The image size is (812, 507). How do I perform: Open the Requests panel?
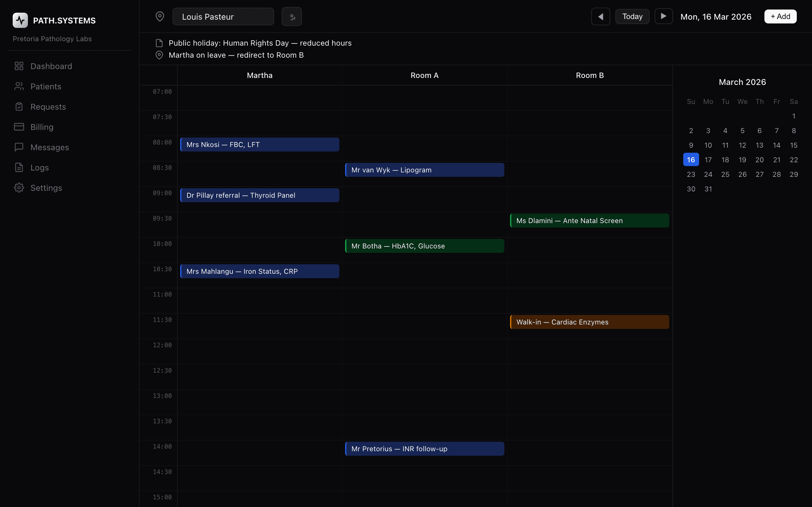click(48, 107)
